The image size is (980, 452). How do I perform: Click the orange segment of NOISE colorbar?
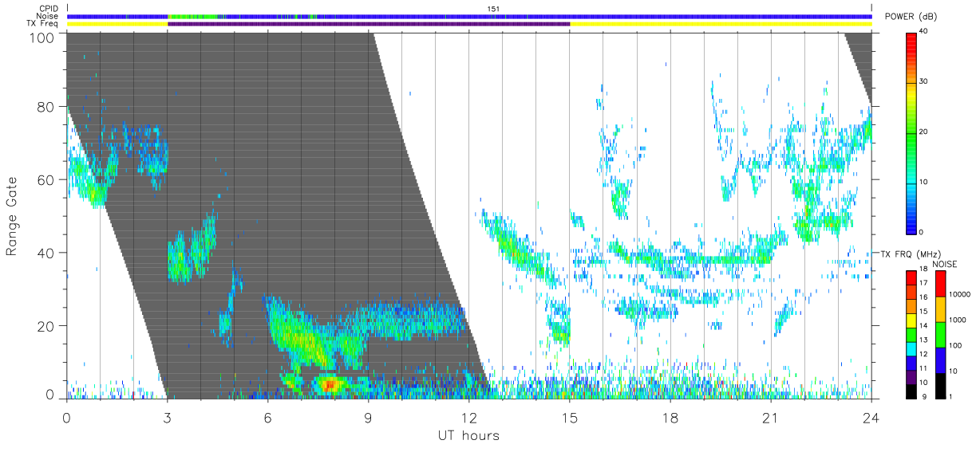pos(940,309)
